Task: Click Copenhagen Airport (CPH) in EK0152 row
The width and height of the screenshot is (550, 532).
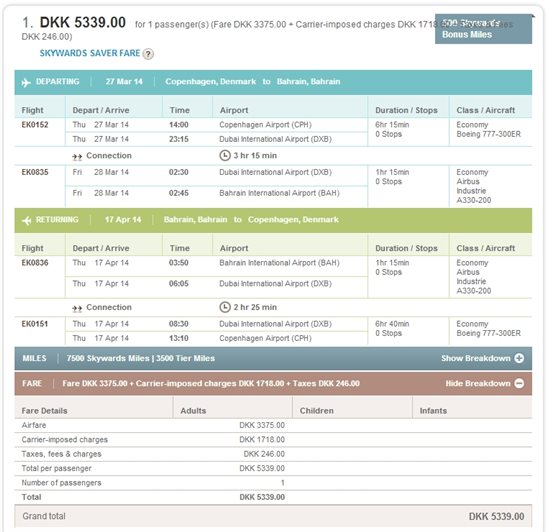Action: coord(266,124)
